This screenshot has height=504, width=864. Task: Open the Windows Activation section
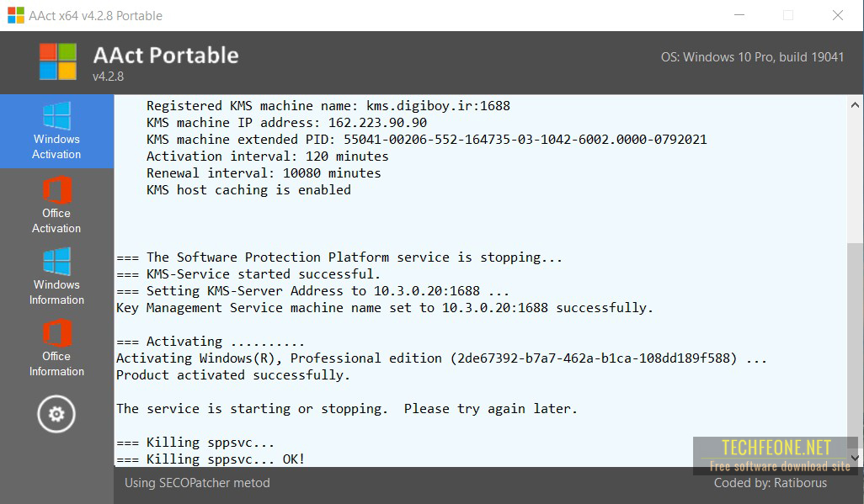coord(56,131)
